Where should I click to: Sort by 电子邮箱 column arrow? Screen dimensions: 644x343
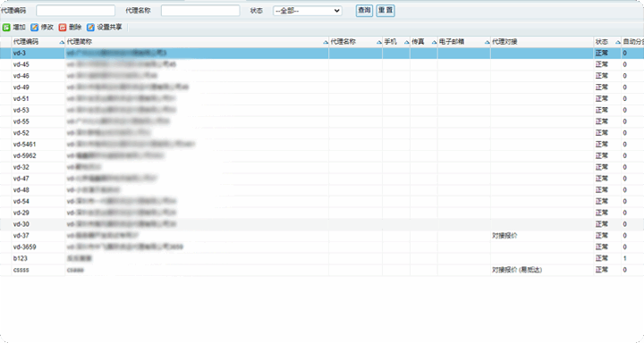(487, 42)
